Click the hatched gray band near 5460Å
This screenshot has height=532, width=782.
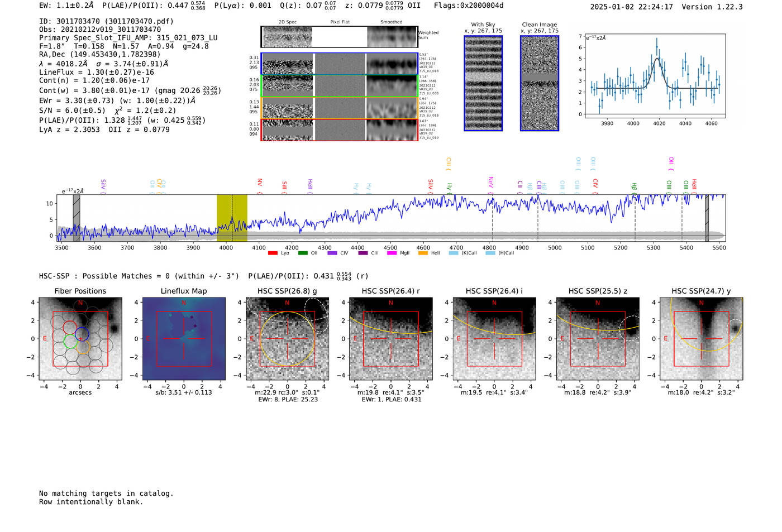tap(707, 218)
